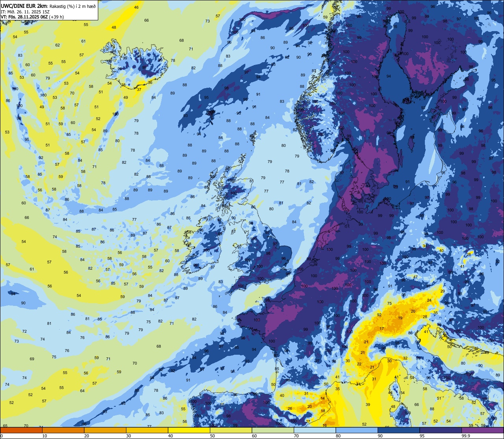Click the orange 10–20 legend swatch
504x439 pixels.
63,430
